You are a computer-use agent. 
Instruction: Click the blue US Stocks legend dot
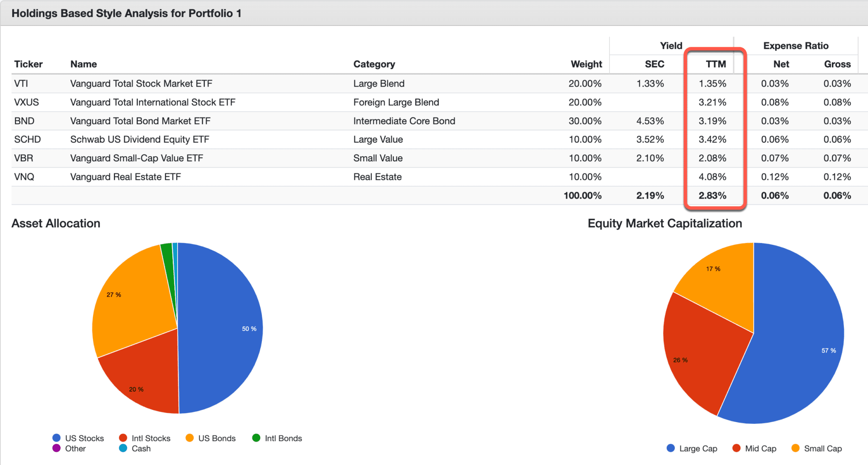(56, 438)
